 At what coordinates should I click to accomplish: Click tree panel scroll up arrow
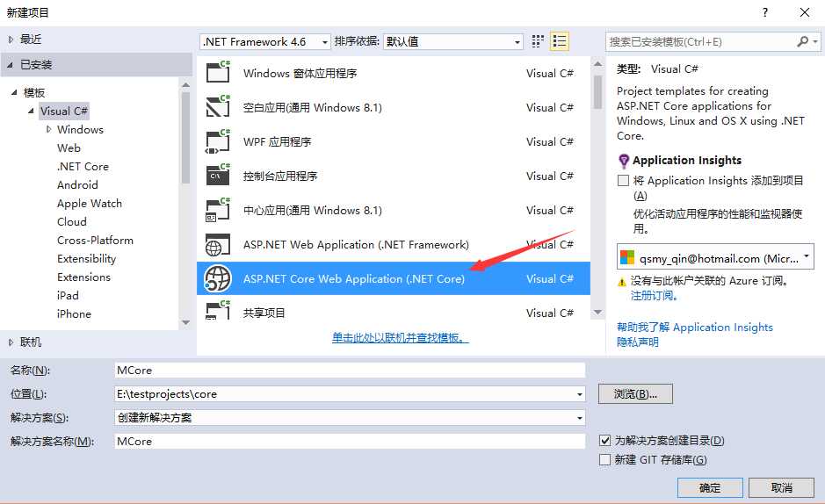(185, 84)
